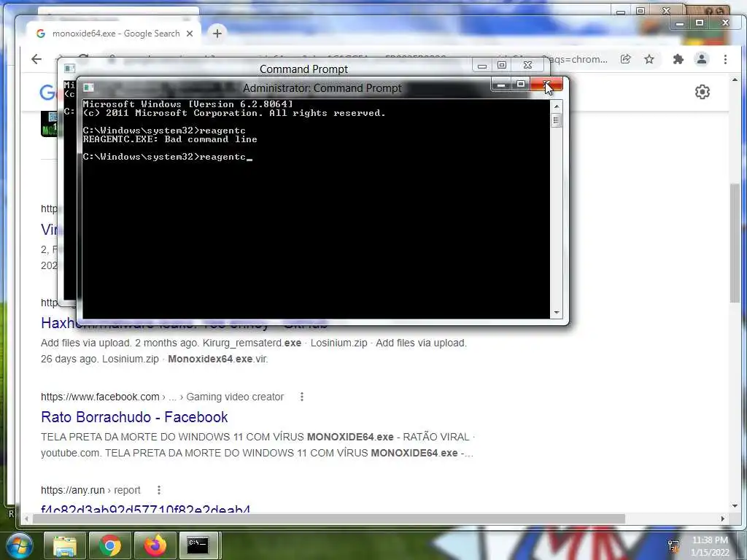747x560 pixels.
Task: Select the Command Prompt taskbar button
Action: (x=198, y=545)
